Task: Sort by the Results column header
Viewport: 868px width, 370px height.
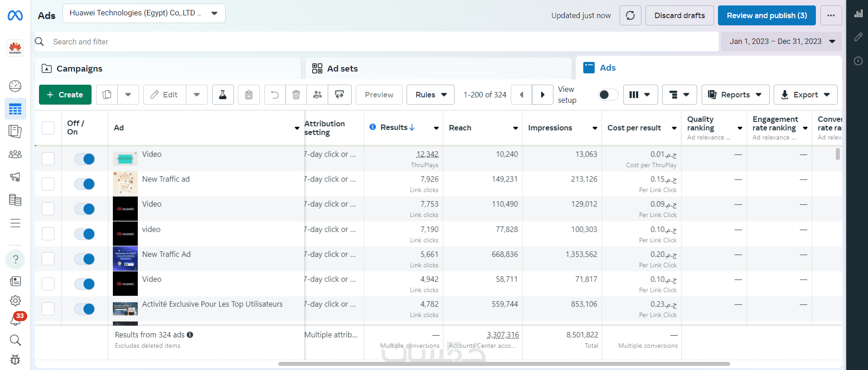Action: pos(397,127)
